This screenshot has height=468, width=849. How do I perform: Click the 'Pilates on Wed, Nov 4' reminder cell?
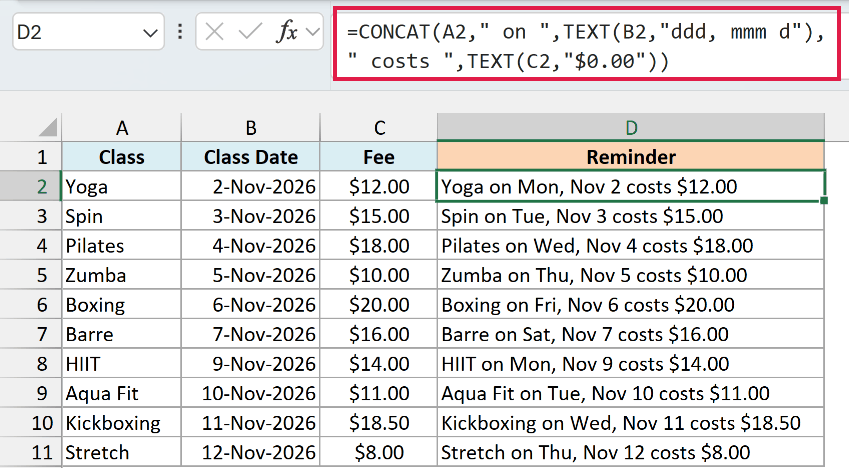631,245
